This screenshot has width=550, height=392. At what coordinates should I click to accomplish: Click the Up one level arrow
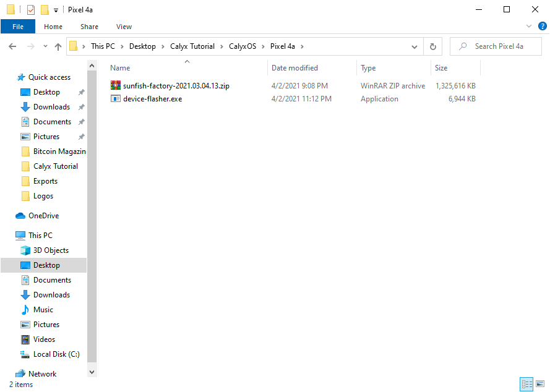pos(58,46)
